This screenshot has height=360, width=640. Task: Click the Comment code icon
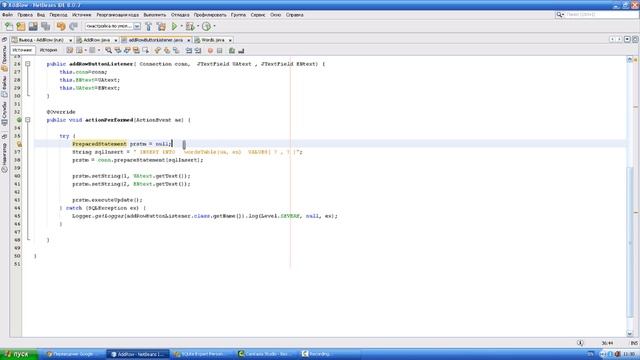tap(232, 51)
